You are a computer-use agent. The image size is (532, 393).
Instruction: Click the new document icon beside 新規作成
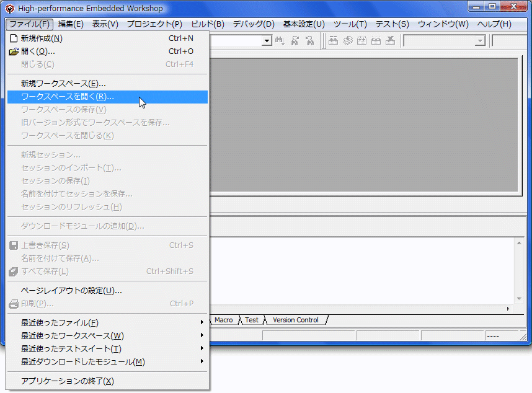[12, 38]
